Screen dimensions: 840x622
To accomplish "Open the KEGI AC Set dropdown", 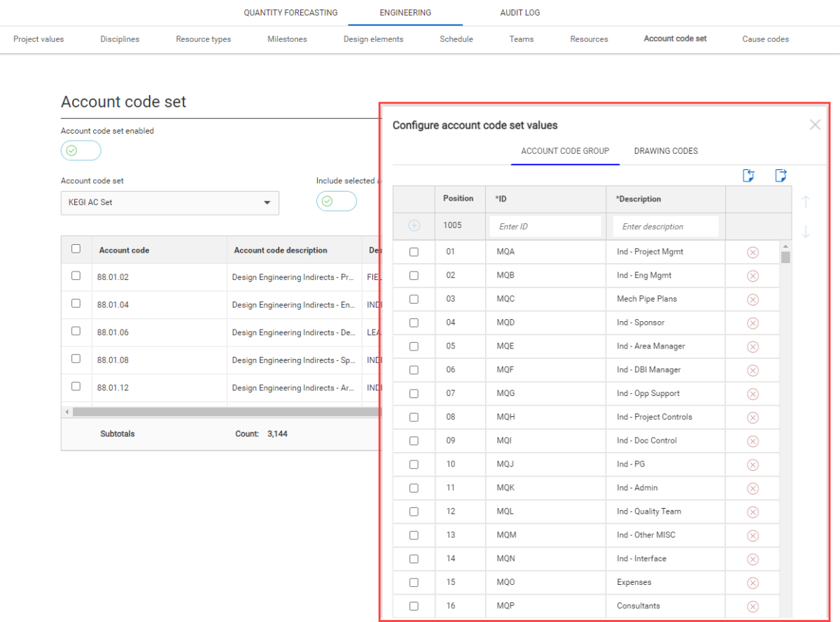I will click(x=169, y=203).
